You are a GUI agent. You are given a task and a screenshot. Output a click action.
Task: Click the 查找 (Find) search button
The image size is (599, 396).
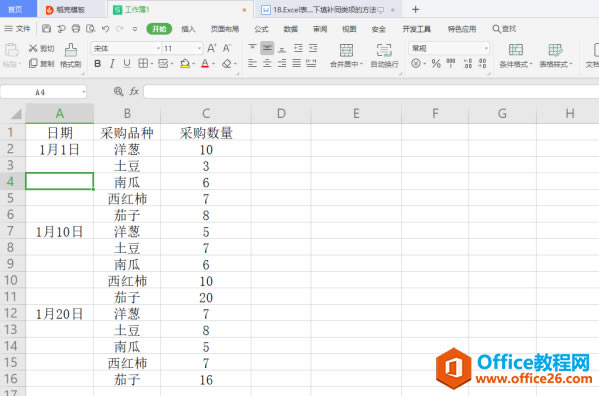[x=504, y=29]
